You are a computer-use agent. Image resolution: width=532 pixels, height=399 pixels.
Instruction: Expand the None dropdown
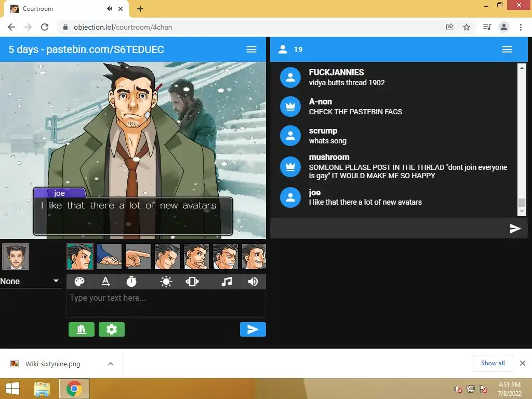[31, 281]
